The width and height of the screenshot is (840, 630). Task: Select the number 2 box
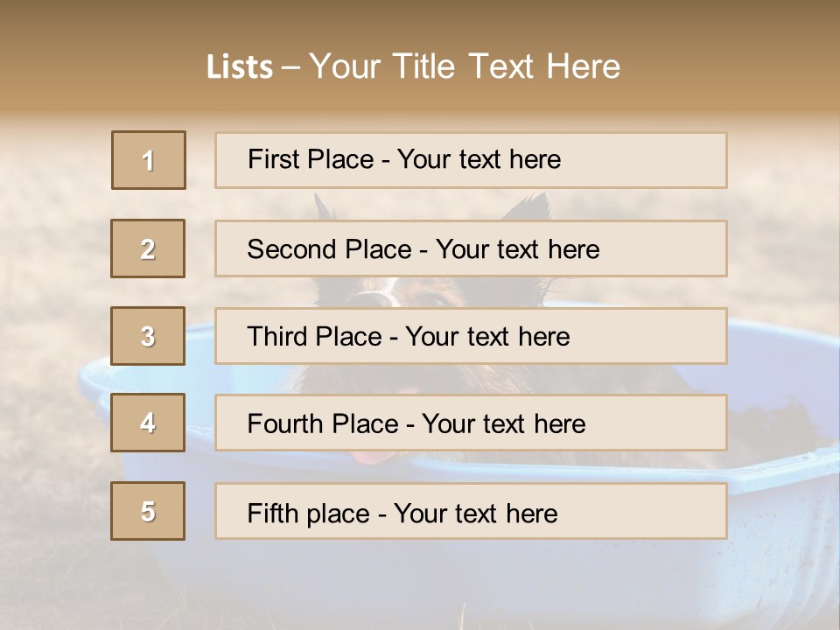click(148, 248)
